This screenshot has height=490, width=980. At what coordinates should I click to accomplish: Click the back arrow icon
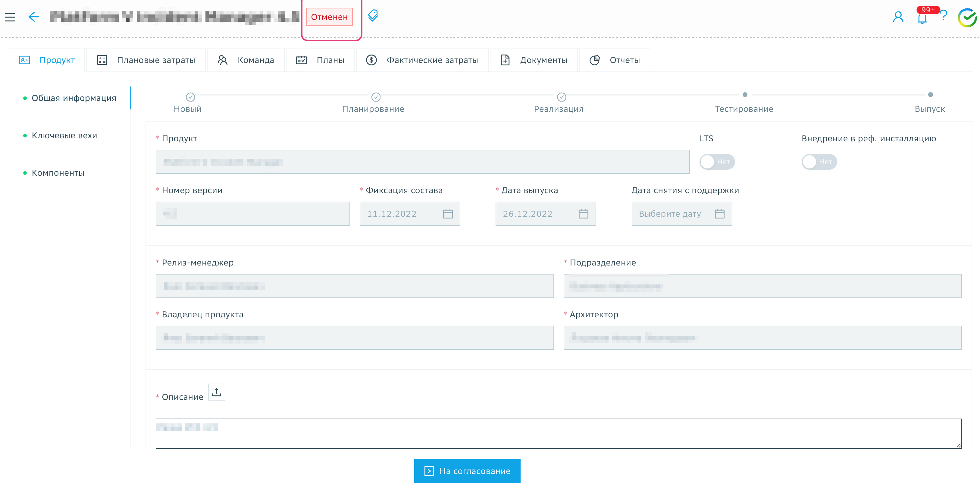pos(33,17)
